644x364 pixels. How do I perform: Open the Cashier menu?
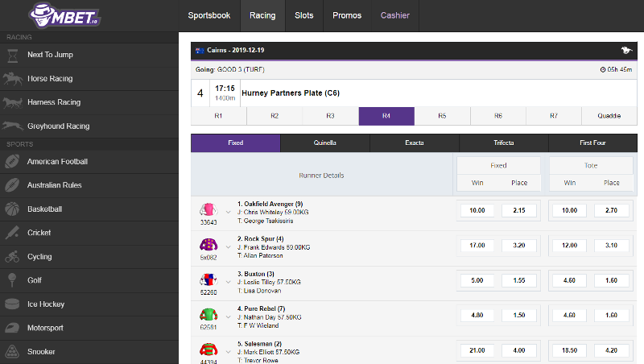(395, 15)
